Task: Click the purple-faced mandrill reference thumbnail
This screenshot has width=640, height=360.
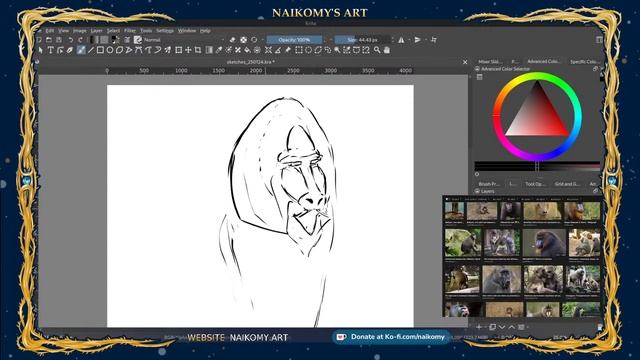Action: point(544,242)
